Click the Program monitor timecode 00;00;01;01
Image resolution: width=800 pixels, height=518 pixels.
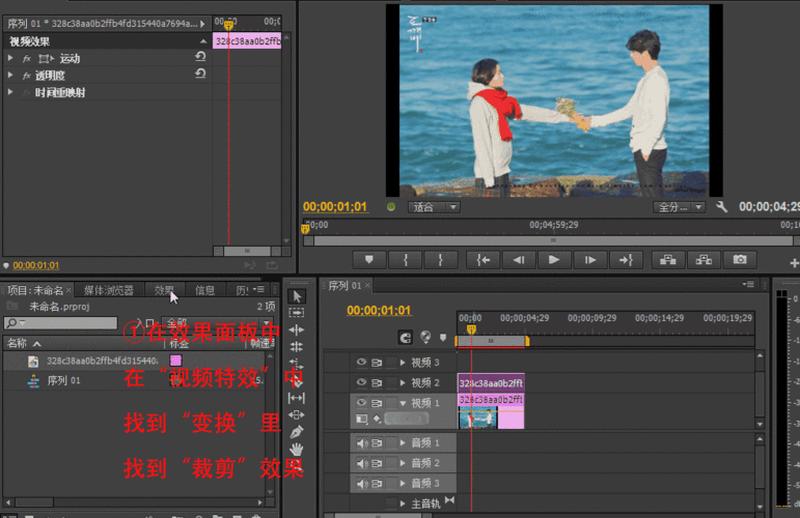click(335, 207)
